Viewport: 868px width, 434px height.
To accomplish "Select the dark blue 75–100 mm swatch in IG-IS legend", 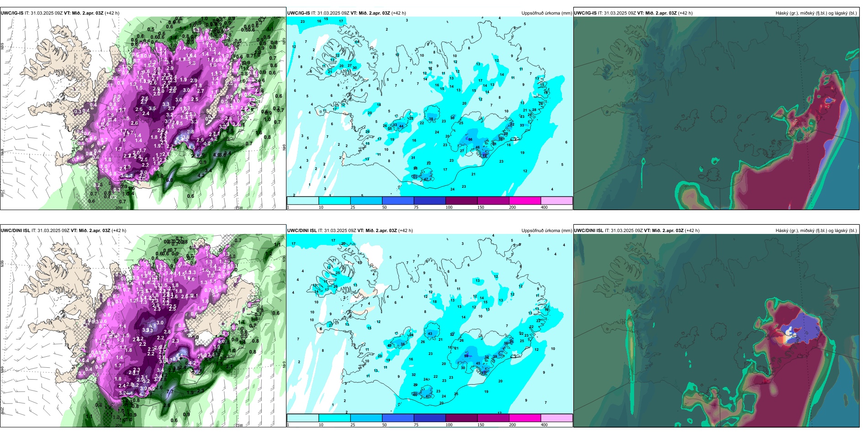I will (x=429, y=201).
